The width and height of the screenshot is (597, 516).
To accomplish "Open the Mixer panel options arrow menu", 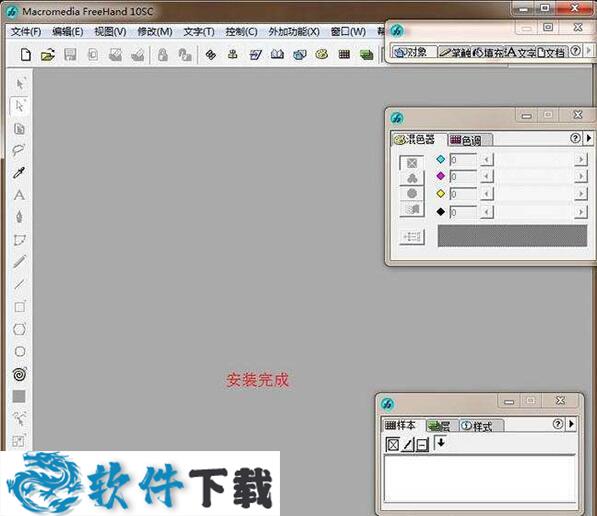I will coord(589,138).
